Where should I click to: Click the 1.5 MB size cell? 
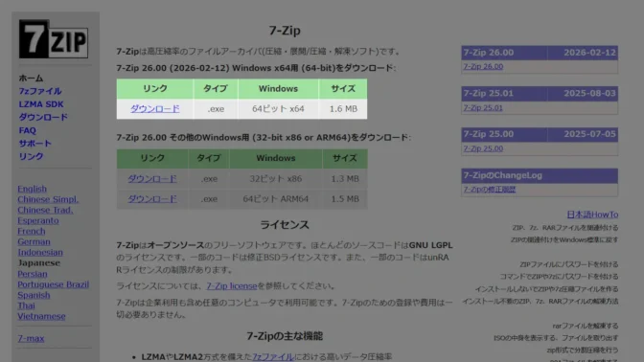point(345,199)
